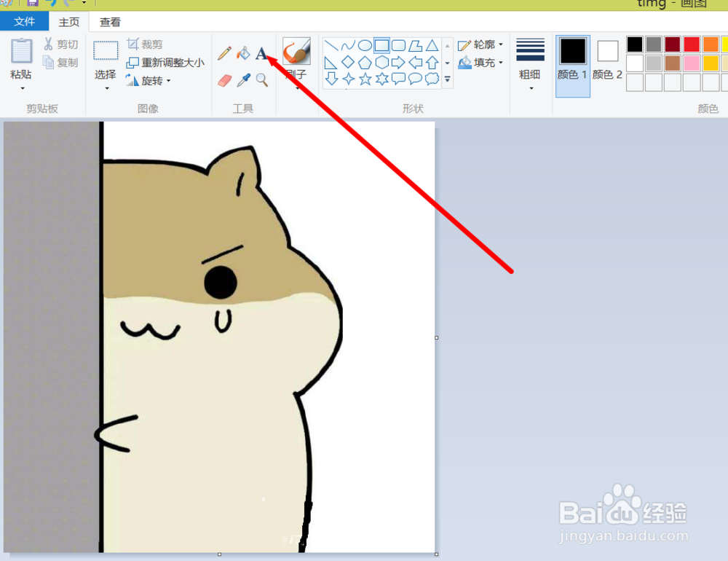Open the Fill (填充) dropdown
Image resolution: width=728 pixels, height=561 pixels.
point(480,62)
